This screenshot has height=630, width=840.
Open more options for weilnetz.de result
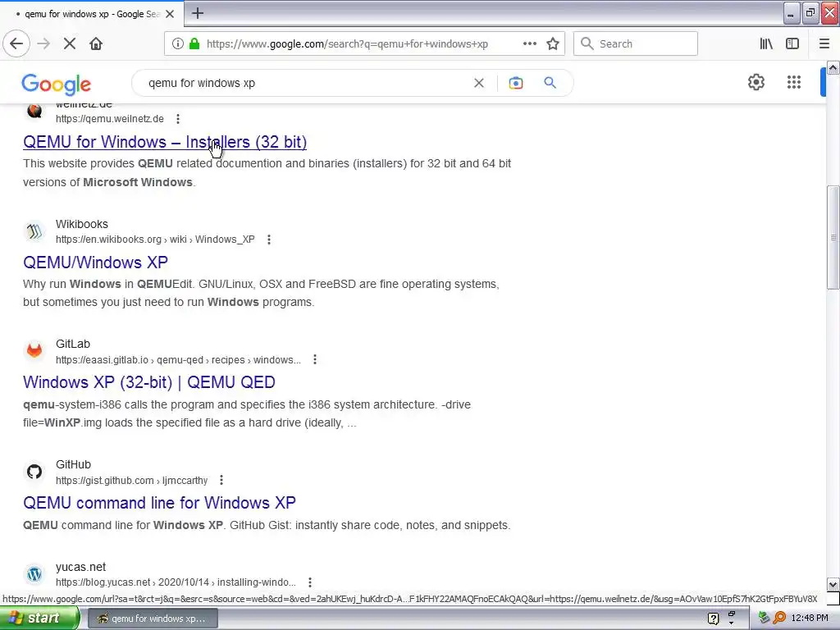coord(178,119)
